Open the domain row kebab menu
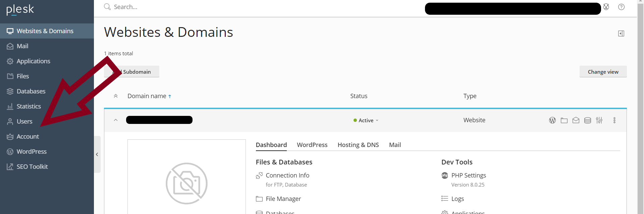 click(614, 120)
